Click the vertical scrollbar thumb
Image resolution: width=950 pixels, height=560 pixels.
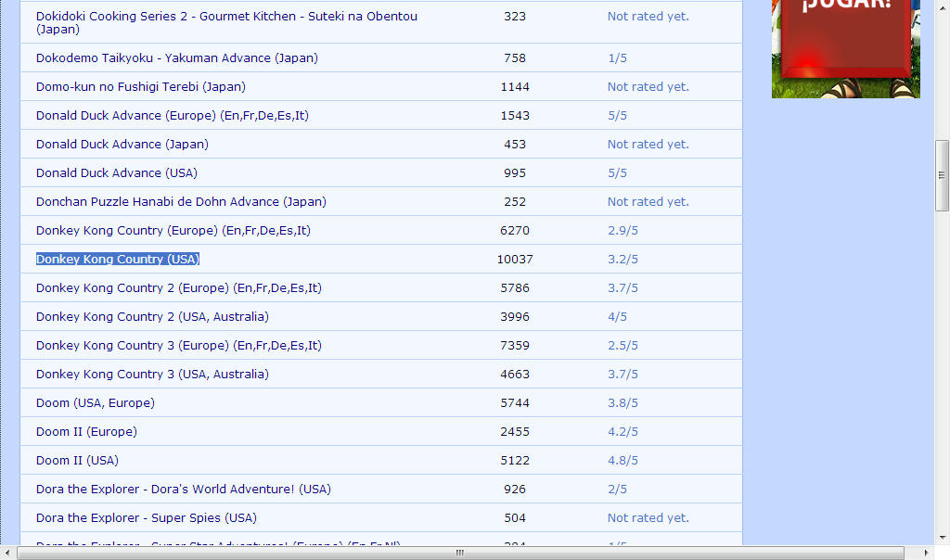click(942, 174)
